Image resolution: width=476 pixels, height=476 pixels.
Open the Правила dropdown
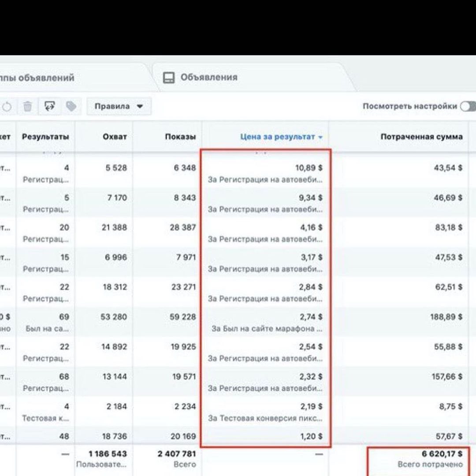119,106
